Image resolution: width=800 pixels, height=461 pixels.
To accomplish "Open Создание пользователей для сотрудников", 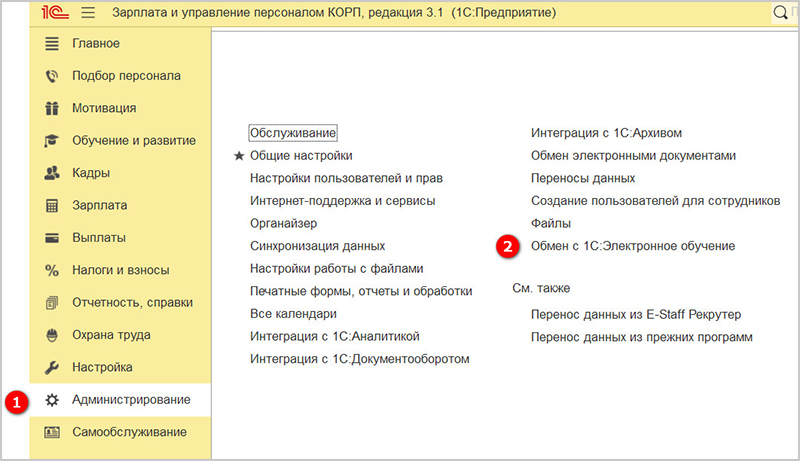I will point(656,201).
